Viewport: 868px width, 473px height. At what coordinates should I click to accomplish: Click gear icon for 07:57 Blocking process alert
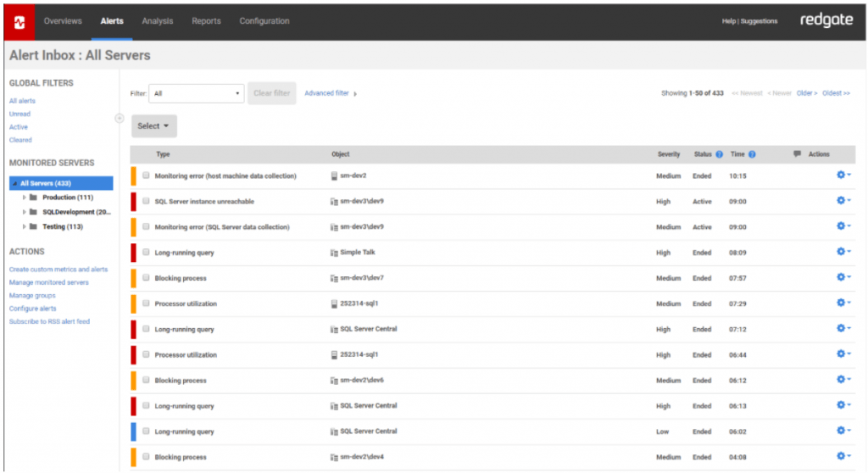click(x=842, y=277)
